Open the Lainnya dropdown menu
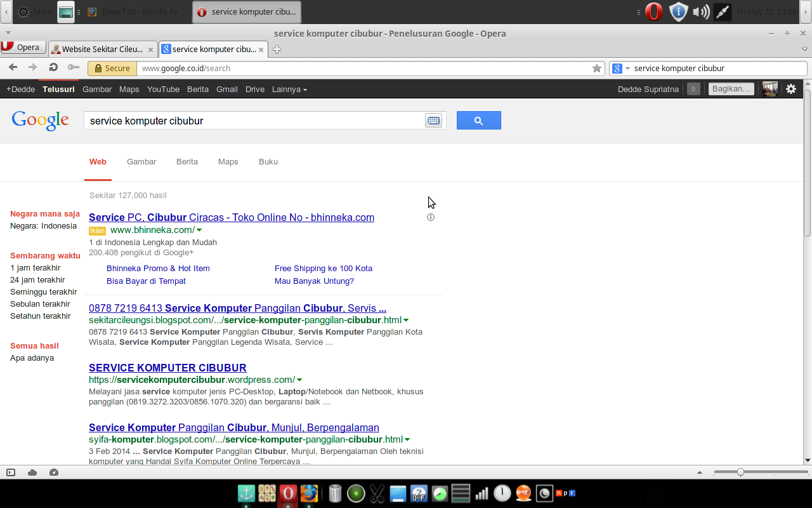The width and height of the screenshot is (812, 508). [x=289, y=89]
